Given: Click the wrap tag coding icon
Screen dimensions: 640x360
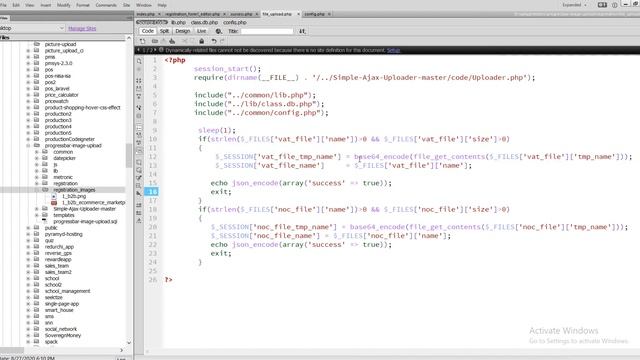Looking at the screenshot, I should [139, 178].
